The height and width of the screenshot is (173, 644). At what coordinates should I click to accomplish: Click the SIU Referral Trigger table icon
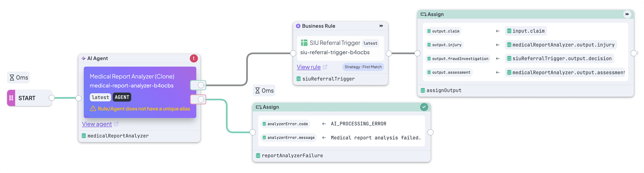coord(304,43)
